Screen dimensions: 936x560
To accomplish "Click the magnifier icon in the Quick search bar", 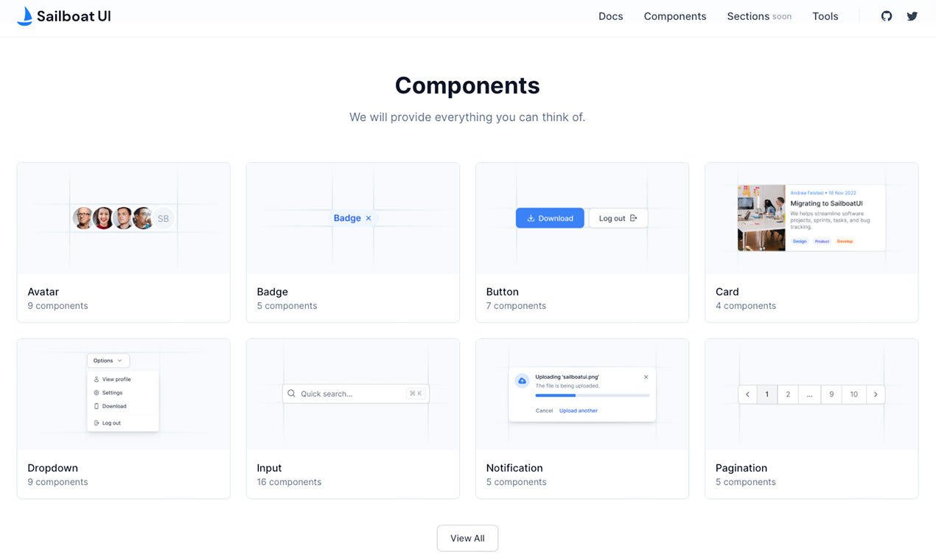I will click(x=290, y=393).
